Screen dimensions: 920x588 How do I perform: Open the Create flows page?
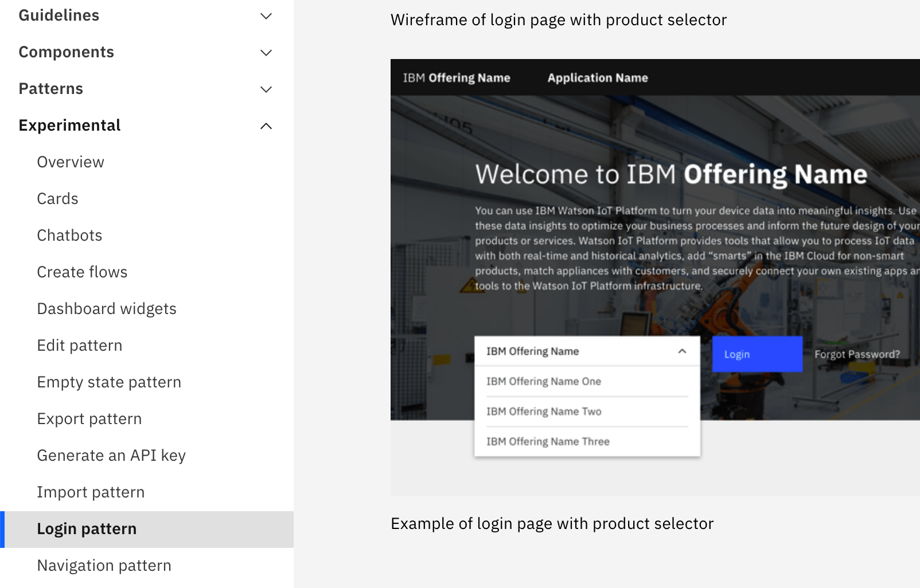pyautogui.click(x=82, y=272)
